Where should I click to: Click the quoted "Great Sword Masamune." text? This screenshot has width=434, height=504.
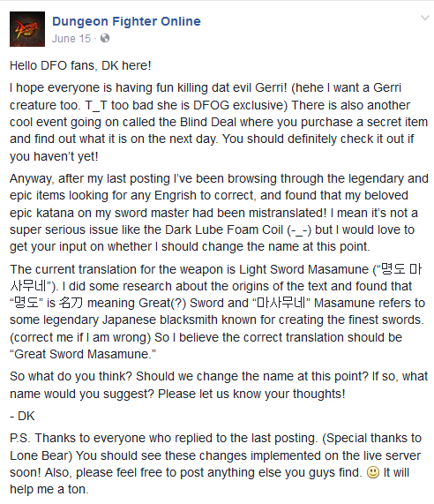click(x=83, y=354)
